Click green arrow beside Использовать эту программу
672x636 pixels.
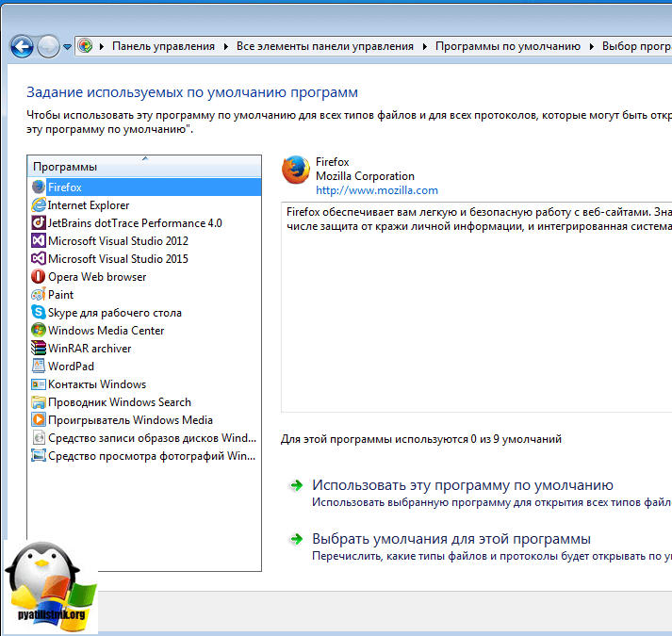coord(296,485)
